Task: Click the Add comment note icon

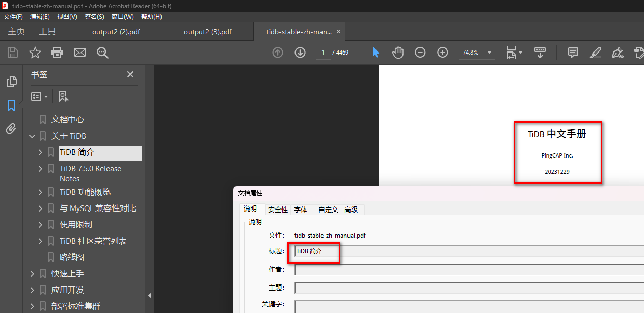Action: 573,53
